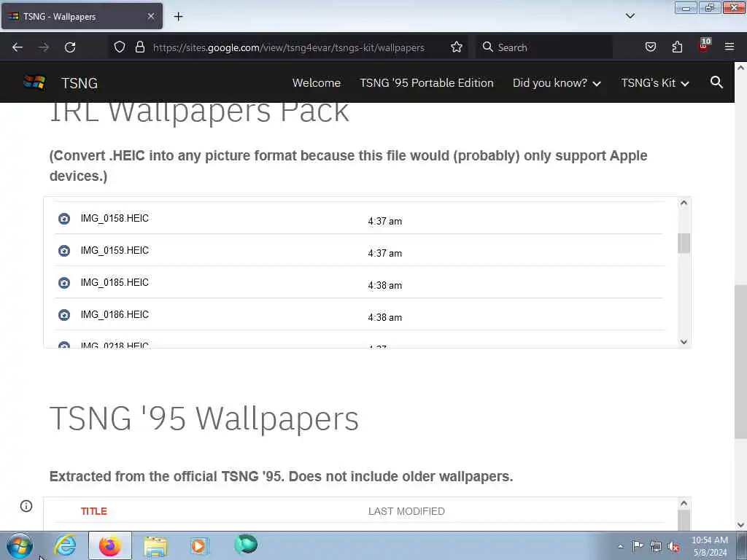The image size is (747, 560).
Task: Open the clock showing 10:54 AM
Action: (709, 546)
